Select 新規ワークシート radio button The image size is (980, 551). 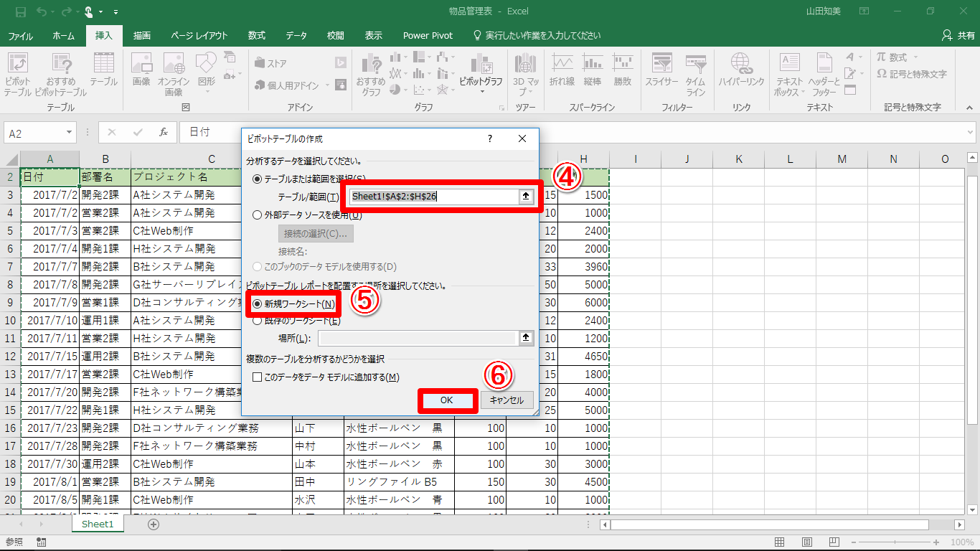pyautogui.click(x=258, y=304)
